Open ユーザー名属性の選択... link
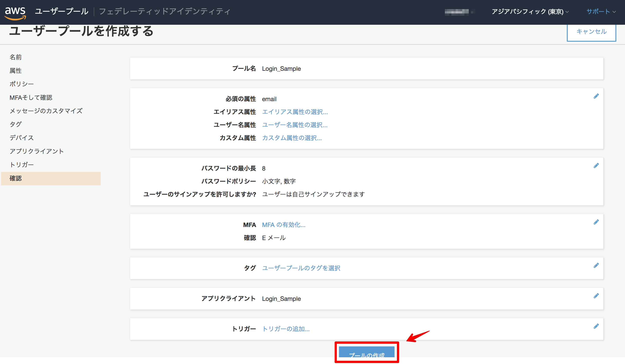Screen dimensions: 625x364 295,125
